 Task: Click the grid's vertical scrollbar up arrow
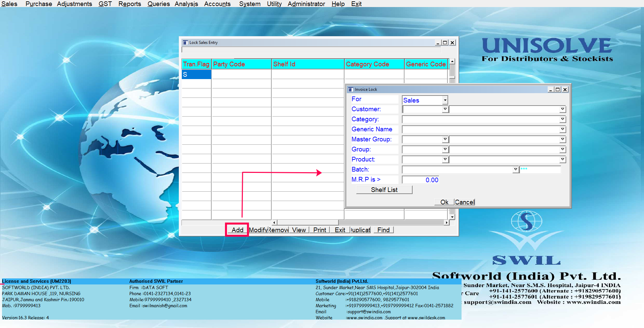[452, 62]
